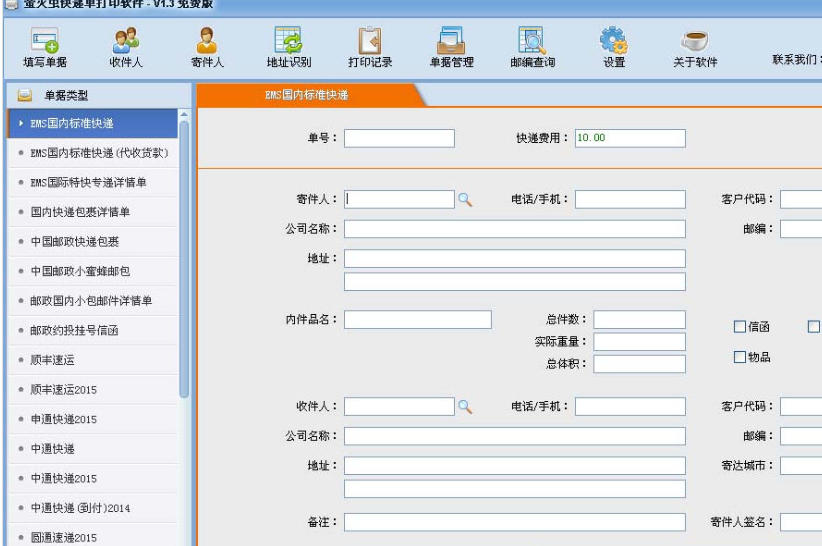Open the 地址识别 address recognition tool
Screen dimensions: 822x546
coord(289,47)
